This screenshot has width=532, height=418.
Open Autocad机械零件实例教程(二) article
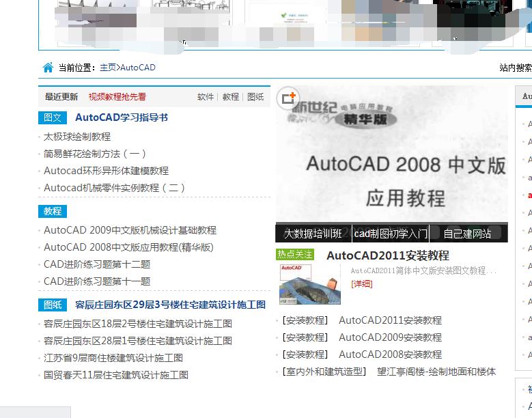coord(114,188)
